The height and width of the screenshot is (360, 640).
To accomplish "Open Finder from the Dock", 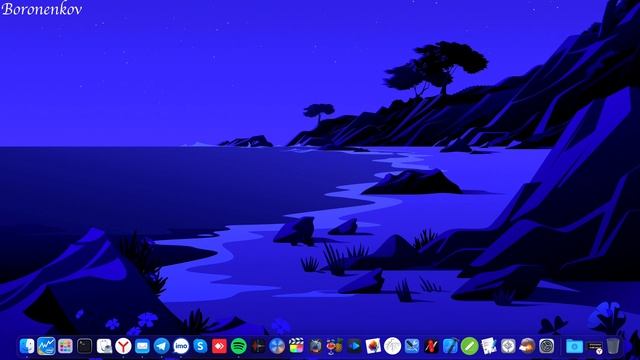I will [x=27, y=346].
